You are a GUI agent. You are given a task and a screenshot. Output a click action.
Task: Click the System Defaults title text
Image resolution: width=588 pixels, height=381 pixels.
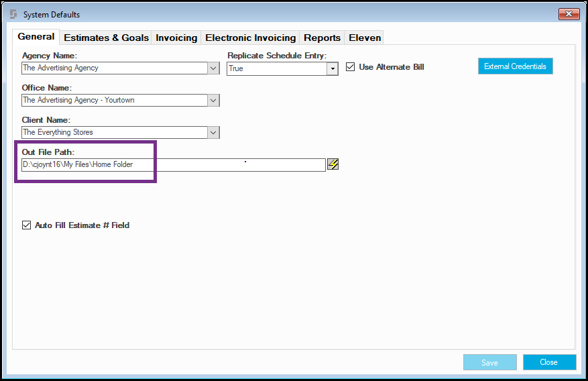[x=52, y=15]
